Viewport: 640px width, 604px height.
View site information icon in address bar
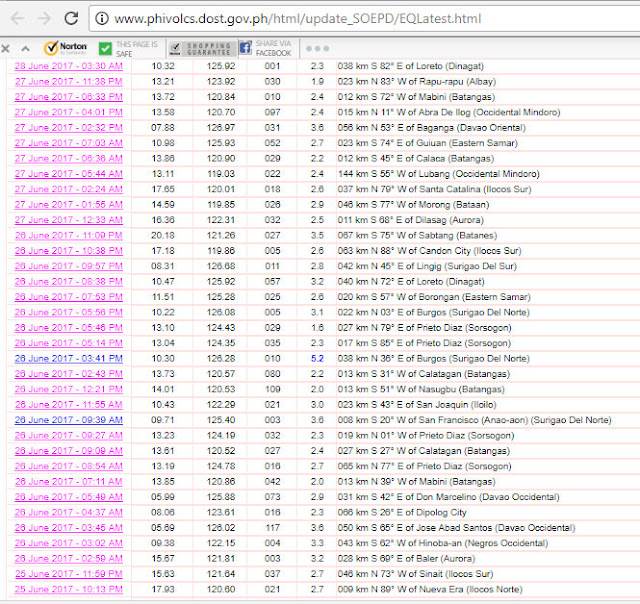(x=102, y=18)
